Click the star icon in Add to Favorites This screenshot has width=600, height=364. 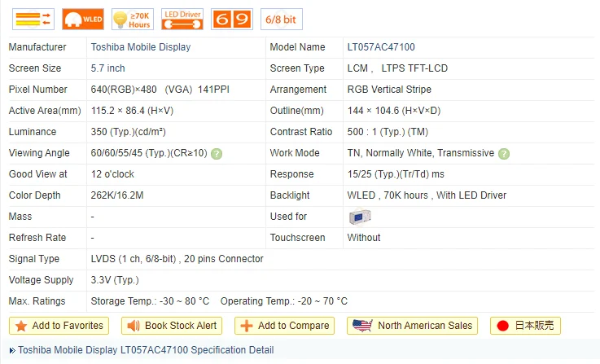(21, 326)
